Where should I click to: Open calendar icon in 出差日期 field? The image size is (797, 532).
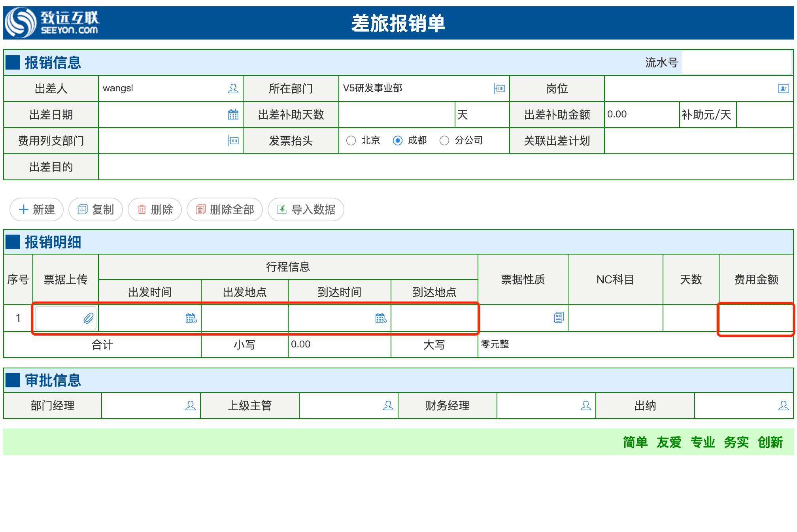(x=233, y=115)
